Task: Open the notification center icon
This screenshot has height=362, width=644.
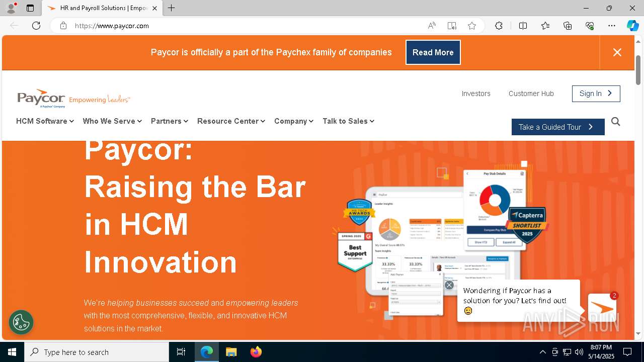Action: click(x=627, y=352)
